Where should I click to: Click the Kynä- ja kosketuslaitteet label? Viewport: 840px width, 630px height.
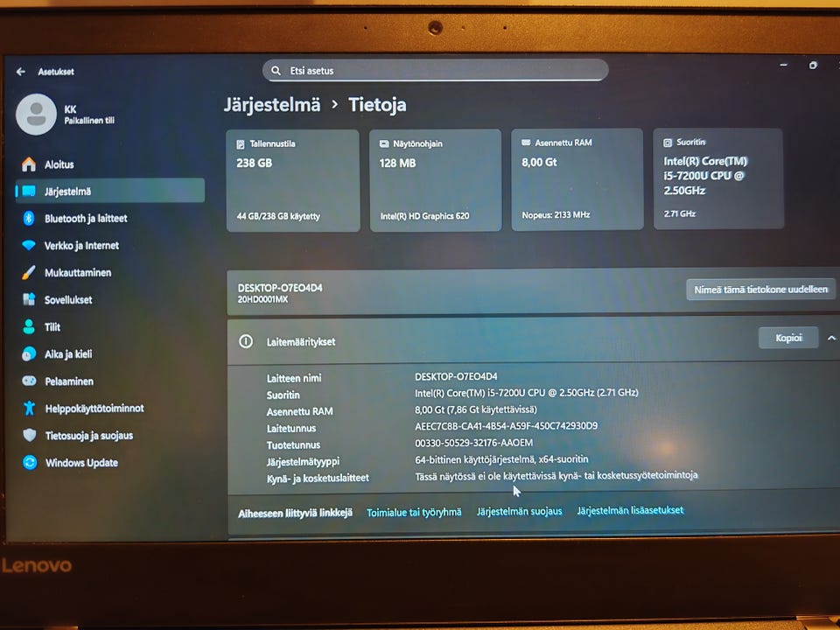[x=318, y=478]
